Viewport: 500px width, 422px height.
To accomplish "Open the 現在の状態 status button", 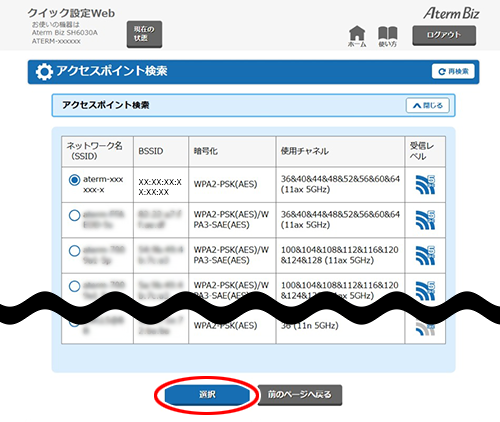I will (x=144, y=34).
